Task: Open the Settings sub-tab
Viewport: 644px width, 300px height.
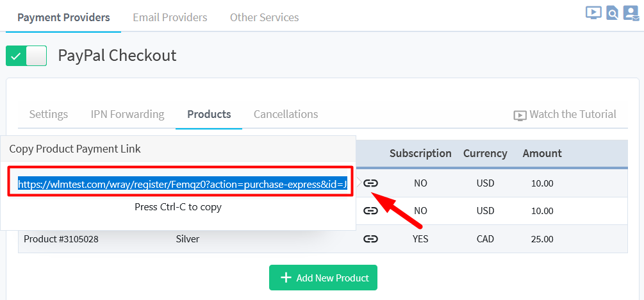Action: click(49, 114)
